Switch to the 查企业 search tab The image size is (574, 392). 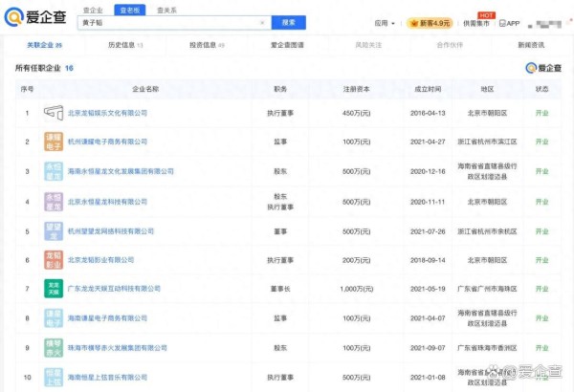pyautogui.click(x=93, y=11)
